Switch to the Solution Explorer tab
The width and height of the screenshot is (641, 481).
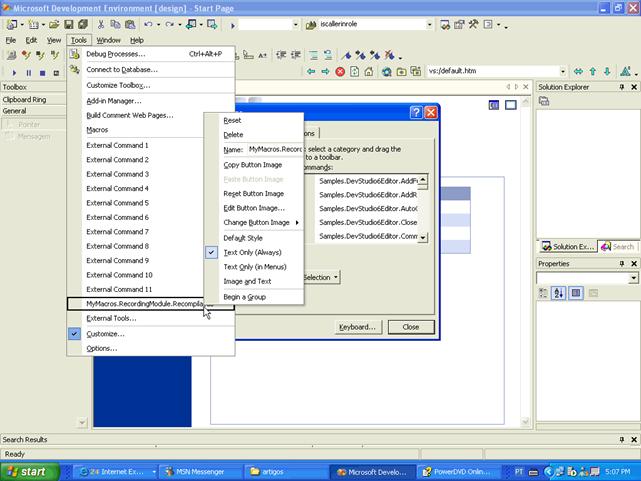tap(567, 247)
